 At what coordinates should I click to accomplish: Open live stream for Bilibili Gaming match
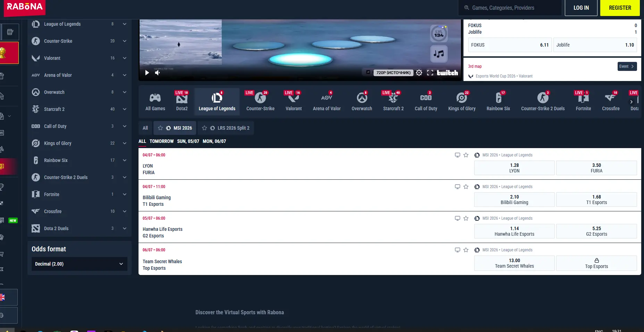(x=458, y=187)
